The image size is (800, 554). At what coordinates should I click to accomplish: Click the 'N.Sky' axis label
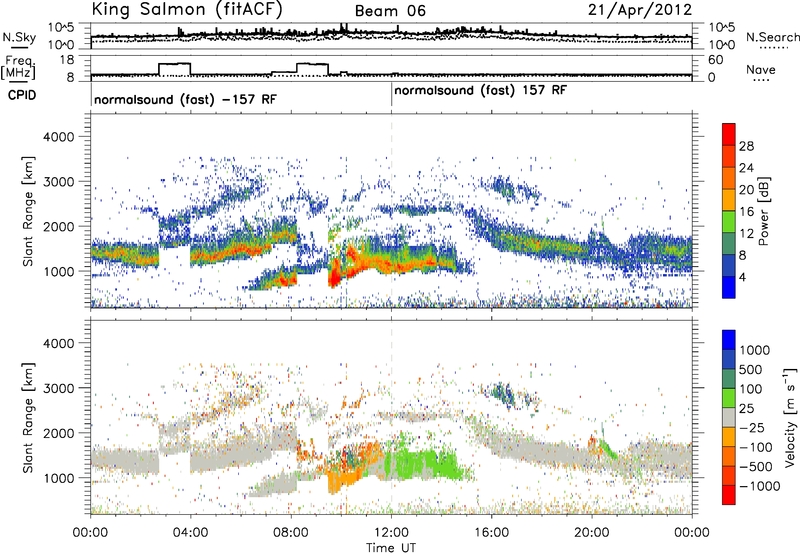pyautogui.click(x=19, y=37)
